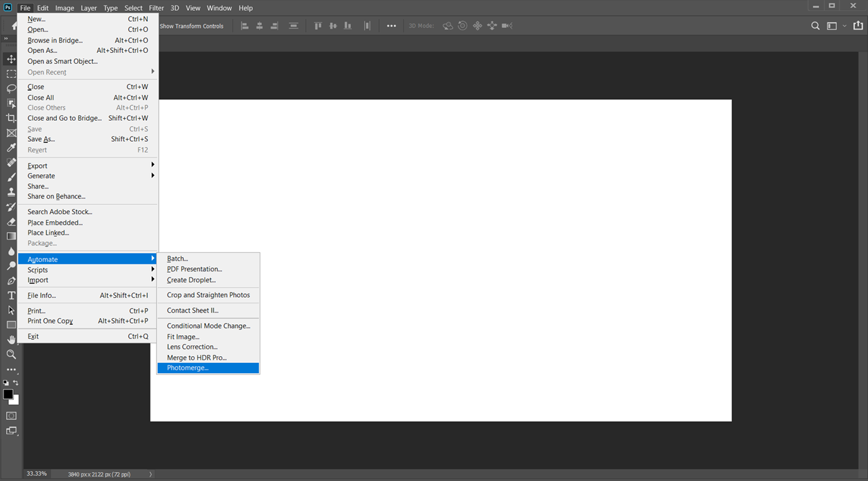Click the Align Bottom Edges icon
Screen dimensions: 868x481
click(348, 26)
